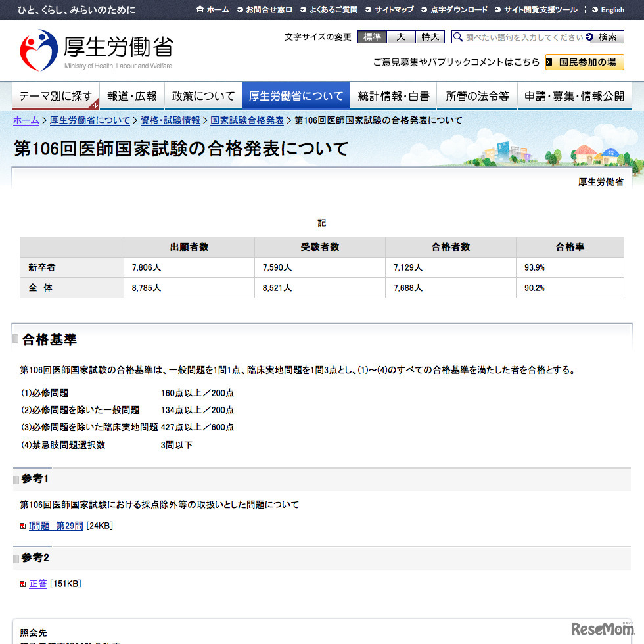The height and width of the screenshot is (644, 644).
Task: Click the magnifying glass in the search box
Action: point(457,37)
